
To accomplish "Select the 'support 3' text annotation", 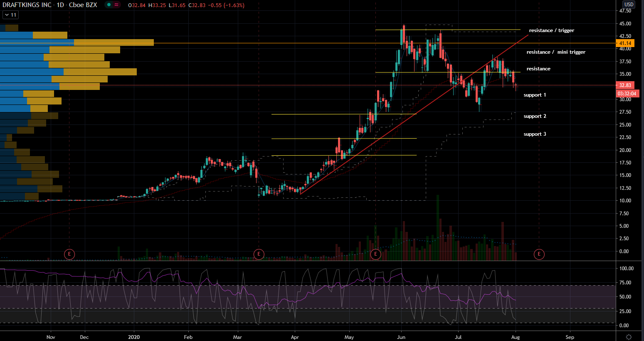I will tap(535, 134).
